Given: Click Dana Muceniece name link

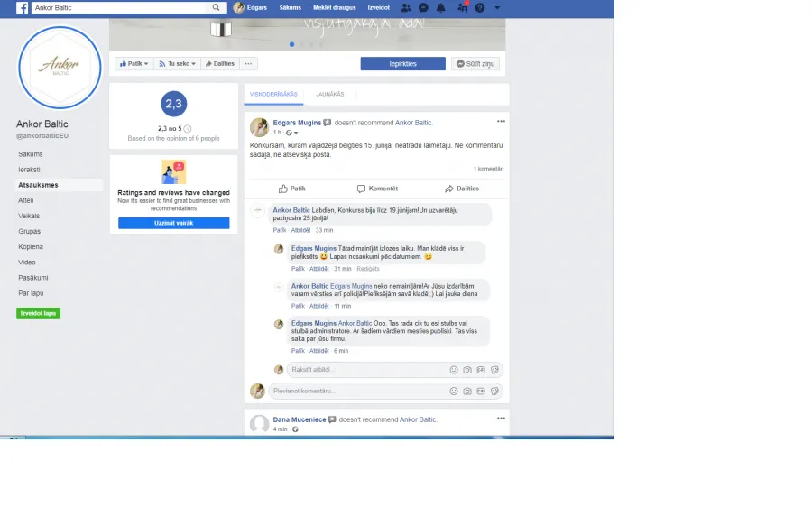Looking at the screenshot, I should coord(300,419).
